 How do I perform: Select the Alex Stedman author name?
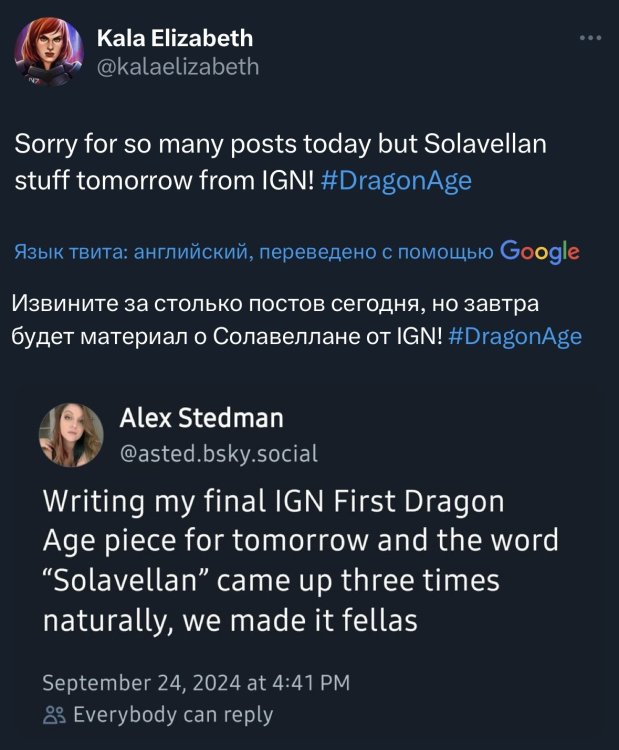pyautogui.click(x=201, y=418)
